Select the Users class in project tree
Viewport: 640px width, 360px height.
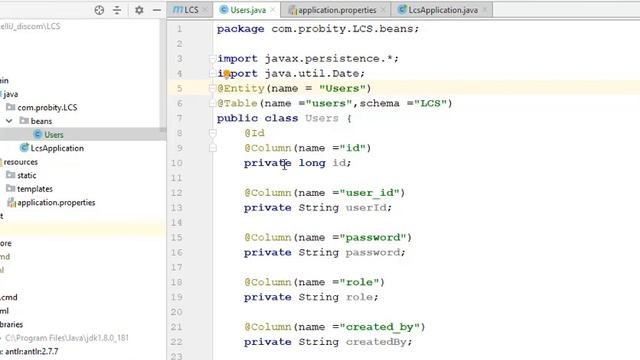(53, 135)
